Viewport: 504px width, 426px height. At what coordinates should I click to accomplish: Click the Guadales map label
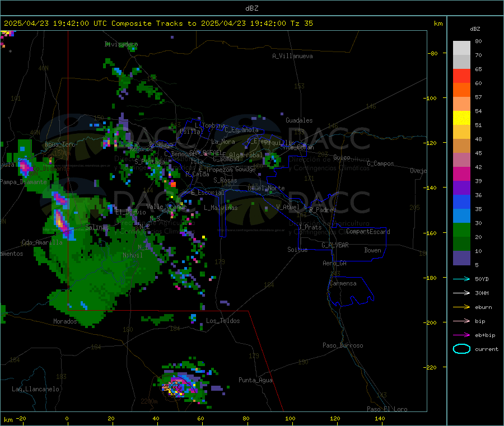tap(299, 120)
